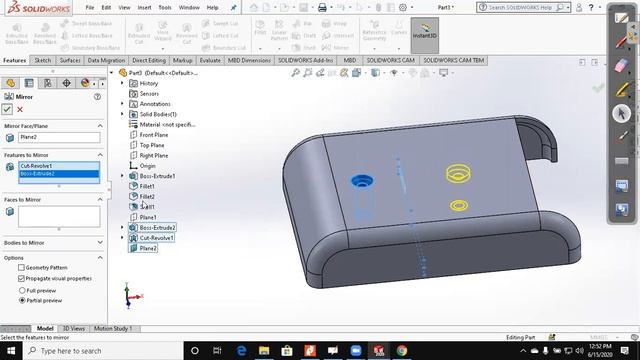Cancel the Mirror with red X
The height and width of the screenshot is (360, 640).
pos(20,109)
